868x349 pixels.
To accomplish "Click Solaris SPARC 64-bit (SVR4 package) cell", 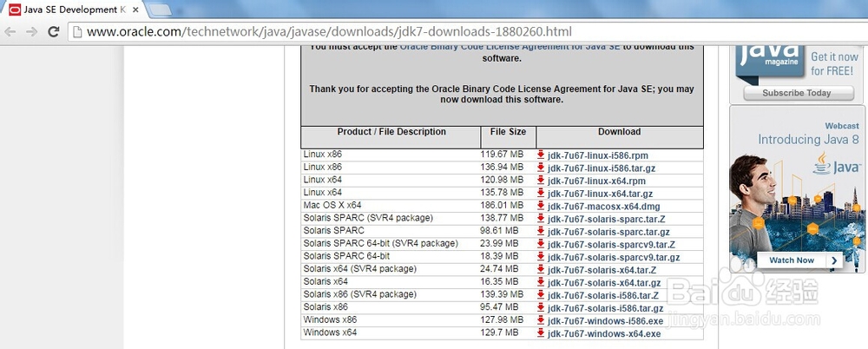I will [x=391, y=244].
